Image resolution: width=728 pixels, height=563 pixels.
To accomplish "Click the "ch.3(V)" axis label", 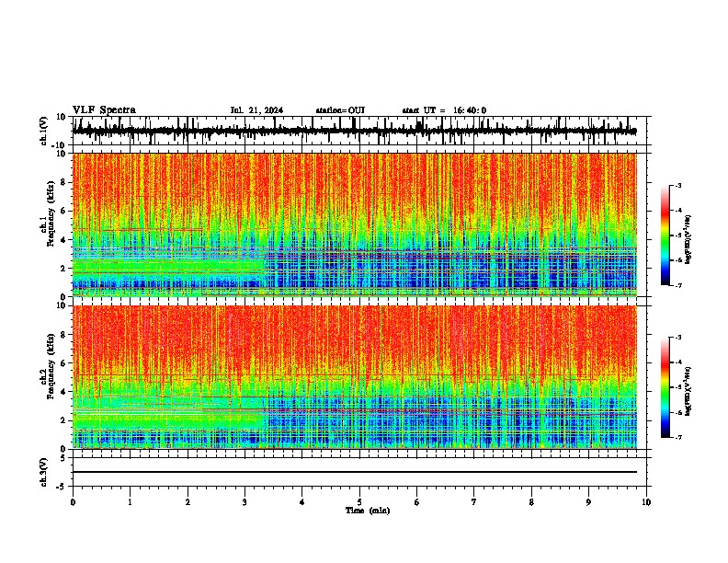I will [x=44, y=472].
